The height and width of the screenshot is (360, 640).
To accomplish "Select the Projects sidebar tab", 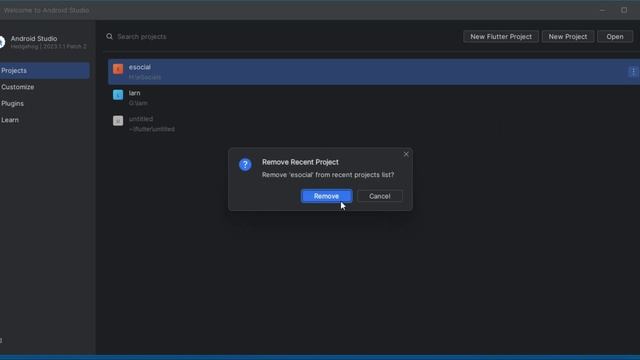I will pyautogui.click(x=44, y=71).
